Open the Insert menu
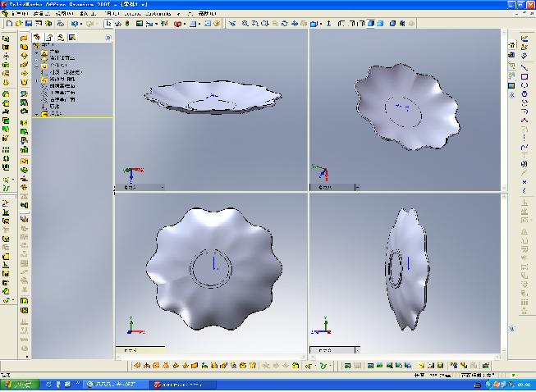 pos(88,14)
